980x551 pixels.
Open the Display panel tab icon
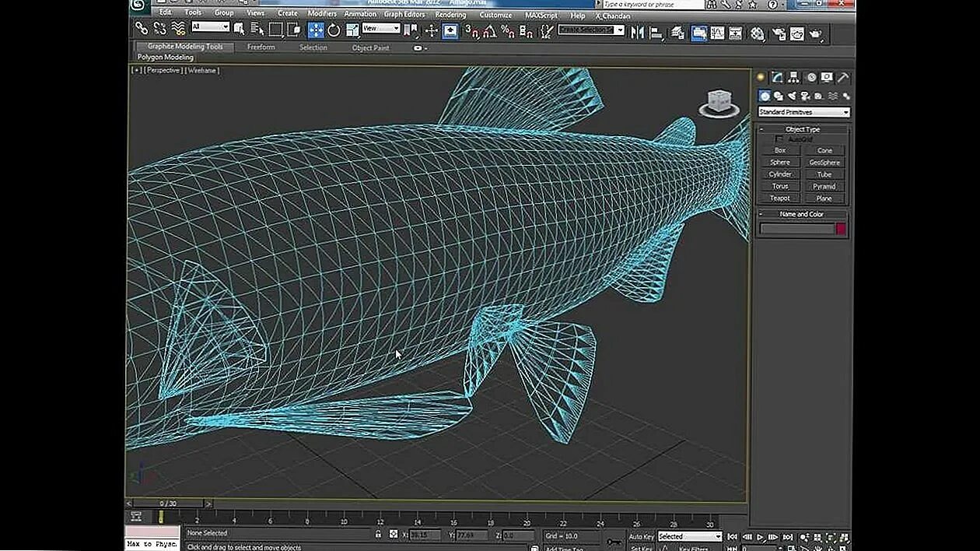click(827, 77)
